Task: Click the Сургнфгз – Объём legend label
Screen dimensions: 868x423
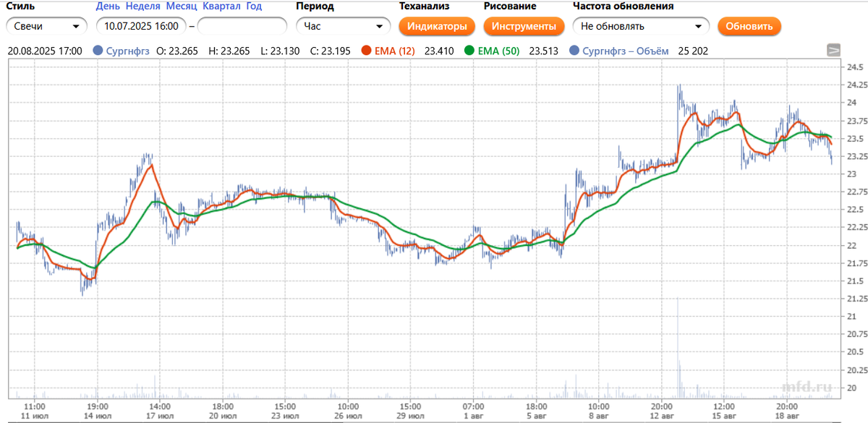Action: [x=625, y=51]
